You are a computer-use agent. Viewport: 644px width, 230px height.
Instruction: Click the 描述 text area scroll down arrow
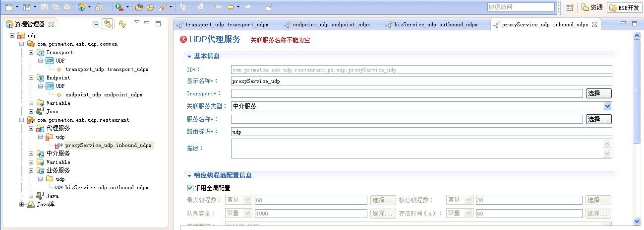pos(607,154)
